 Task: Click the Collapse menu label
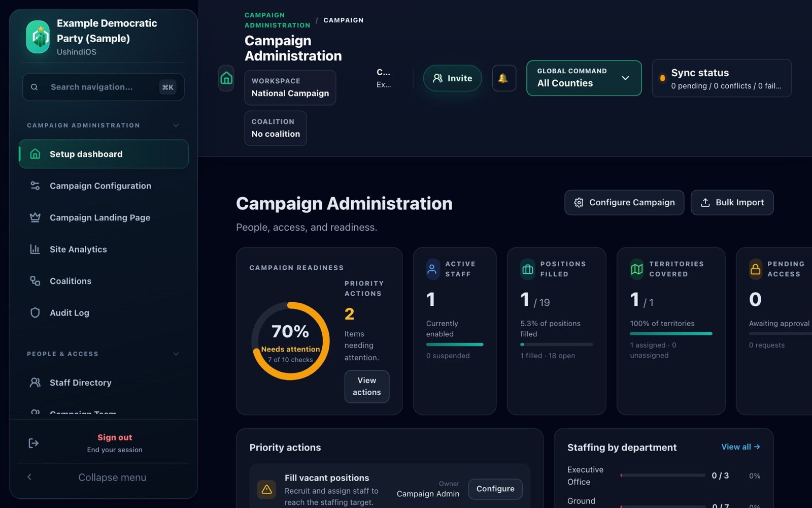pos(112,478)
